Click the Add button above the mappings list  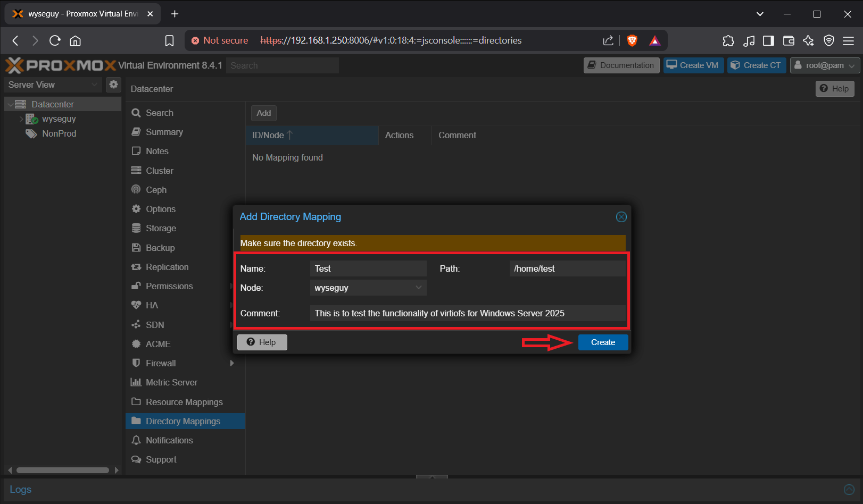264,113
